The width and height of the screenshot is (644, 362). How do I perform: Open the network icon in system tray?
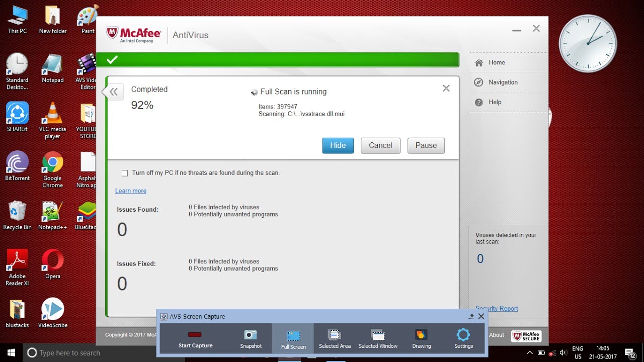(x=552, y=352)
